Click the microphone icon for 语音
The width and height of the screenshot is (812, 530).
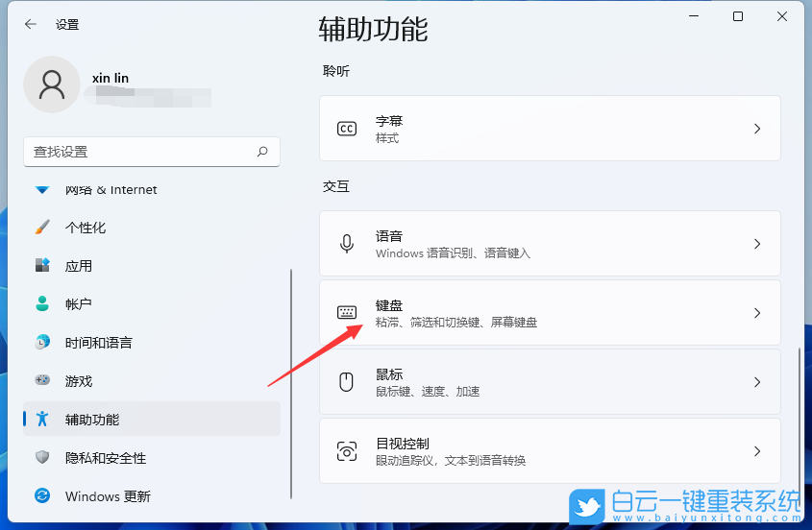pyautogui.click(x=347, y=243)
